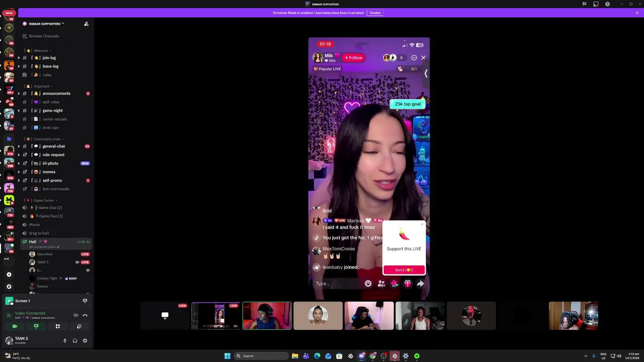Screen dimensions: 644x362
Task: Click the Popular LIVE tag
Action: point(327,69)
